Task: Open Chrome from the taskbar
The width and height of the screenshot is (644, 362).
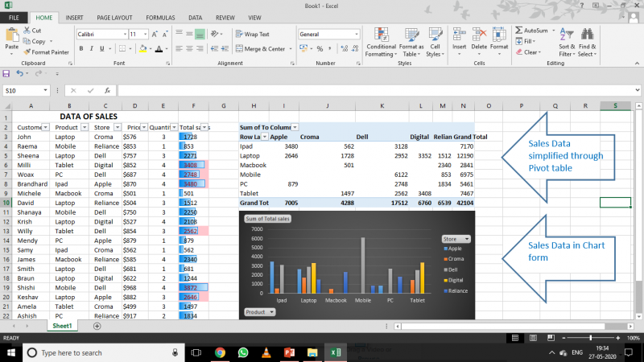Action: (x=220, y=352)
